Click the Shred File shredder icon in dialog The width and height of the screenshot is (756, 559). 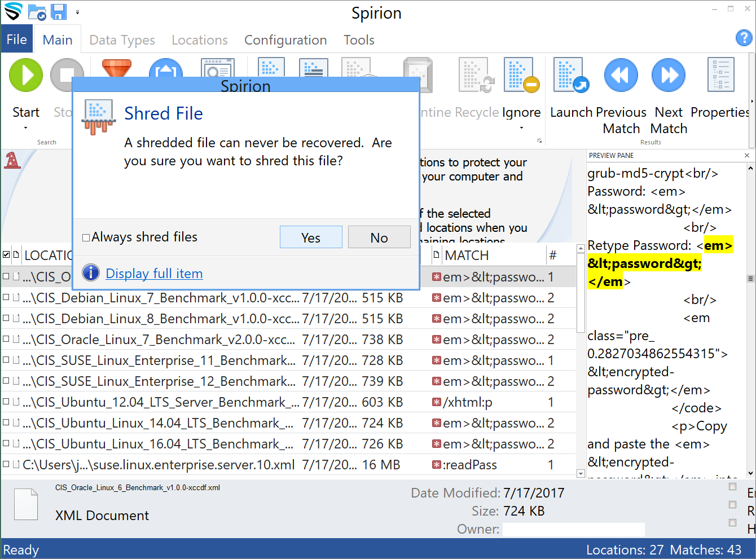[99, 117]
